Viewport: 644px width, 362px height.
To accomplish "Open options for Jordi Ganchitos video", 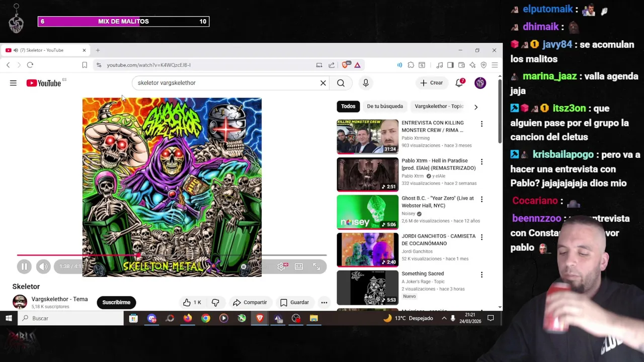I will tap(481, 237).
